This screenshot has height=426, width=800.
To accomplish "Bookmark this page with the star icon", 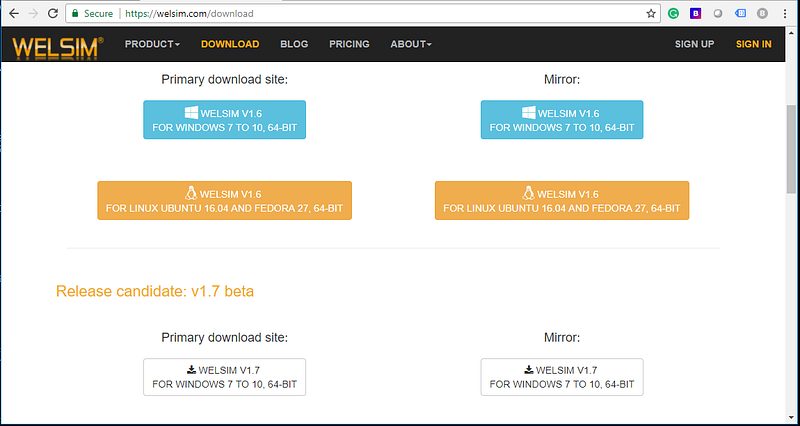I will click(x=651, y=14).
